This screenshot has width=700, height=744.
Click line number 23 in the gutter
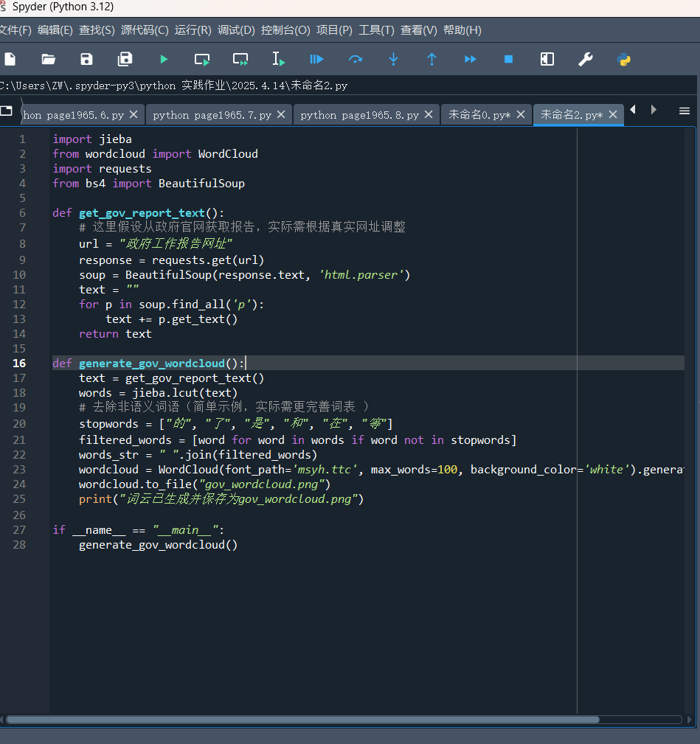(x=19, y=470)
